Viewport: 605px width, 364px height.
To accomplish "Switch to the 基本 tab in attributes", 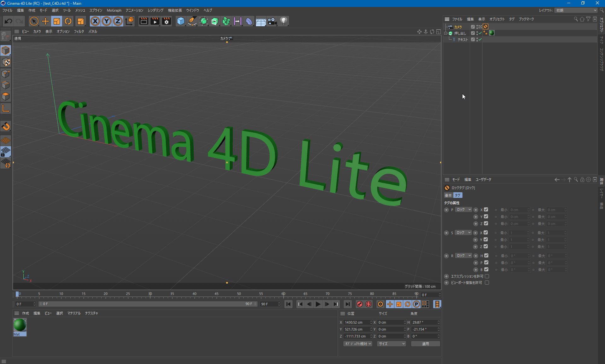I will point(448,195).
